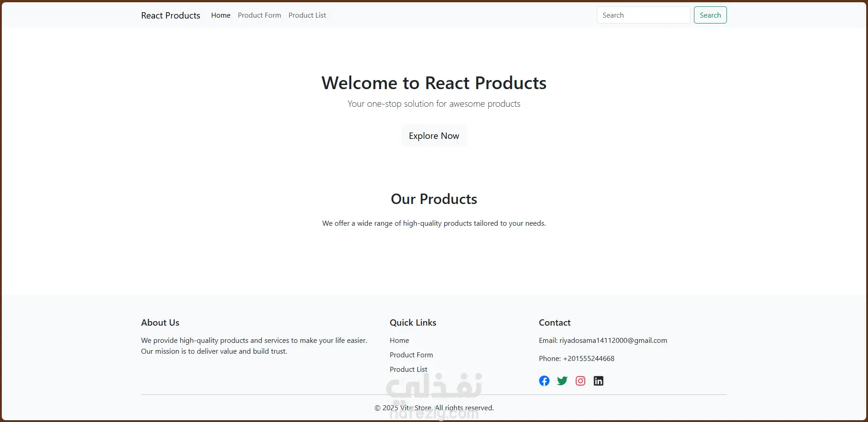This screenshot has height=422, width=868.
Task: Follow the footer Product Form link
Action: coord(411,355)
